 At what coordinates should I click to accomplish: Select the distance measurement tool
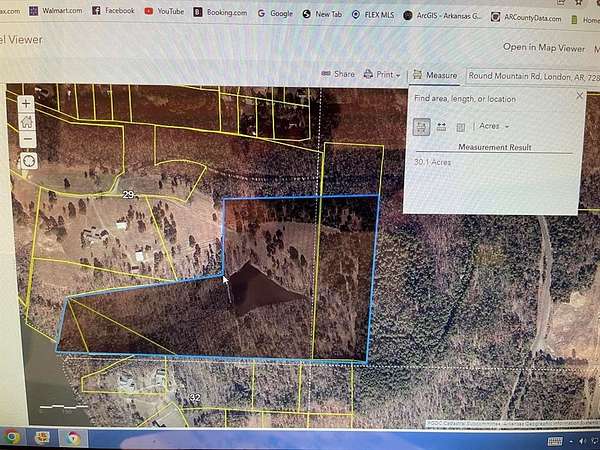(441, 126)
